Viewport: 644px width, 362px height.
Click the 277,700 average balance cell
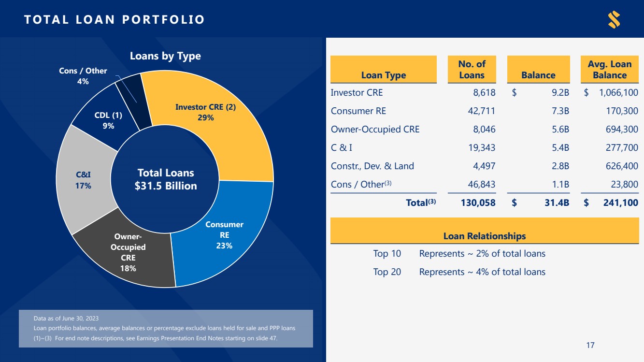pos(622,147)
